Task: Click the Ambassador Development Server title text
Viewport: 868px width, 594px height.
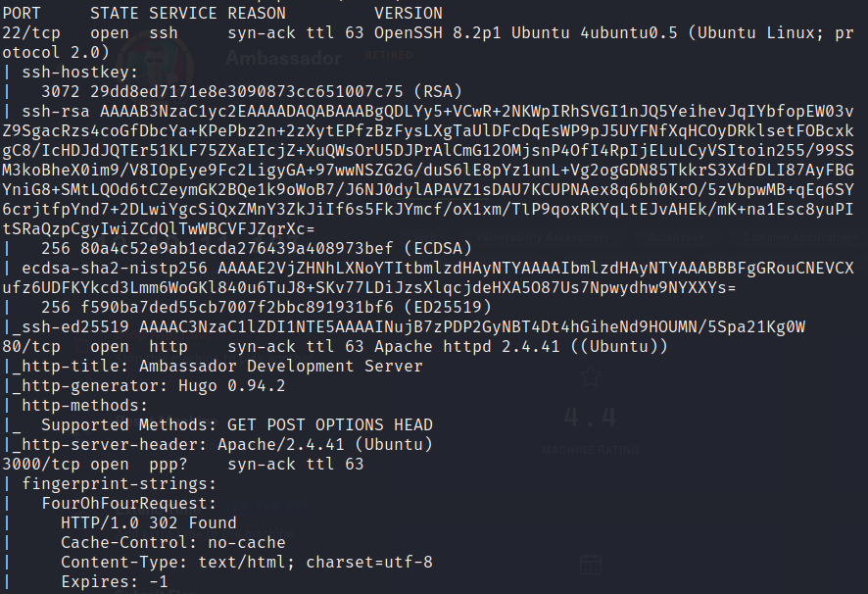Action: click(280, 367)
